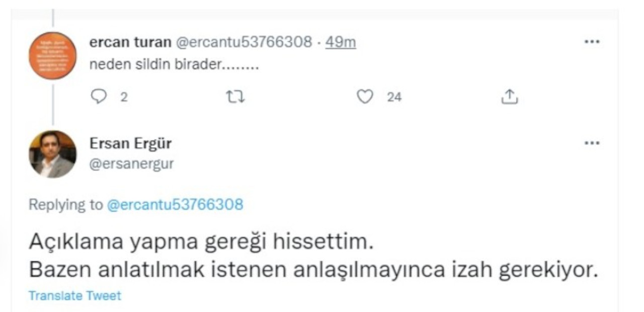The image size is (644, 312).
Task: Like the tweet saying 'neden sildin birader'
Action: click(x=364, y=96)
